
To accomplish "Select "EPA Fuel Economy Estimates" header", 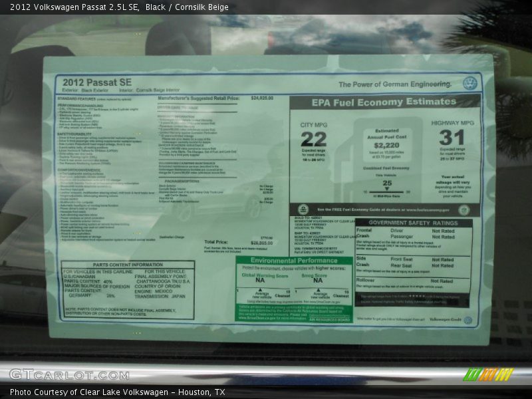I will pos(384,102).
